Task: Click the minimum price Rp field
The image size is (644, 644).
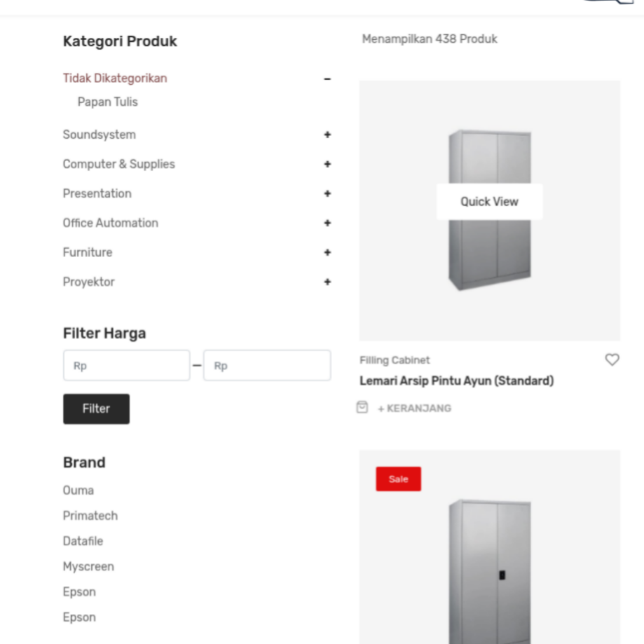Action: click(126, 366)
